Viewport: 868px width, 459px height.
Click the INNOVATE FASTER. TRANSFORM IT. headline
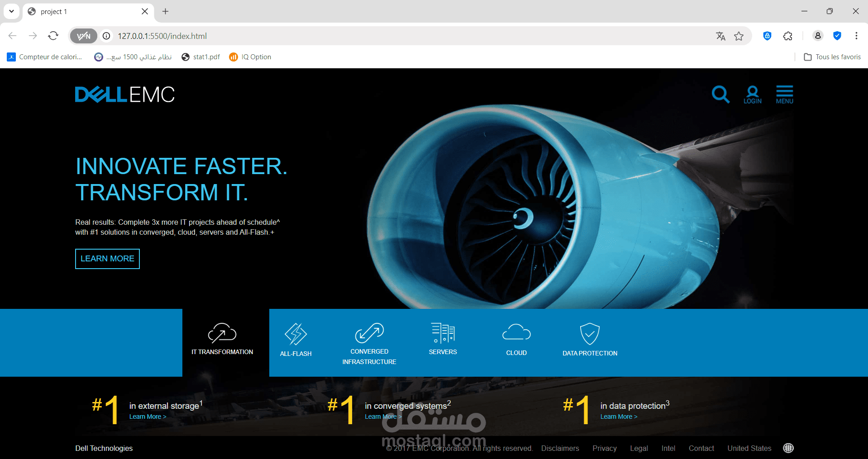(181, 179)
